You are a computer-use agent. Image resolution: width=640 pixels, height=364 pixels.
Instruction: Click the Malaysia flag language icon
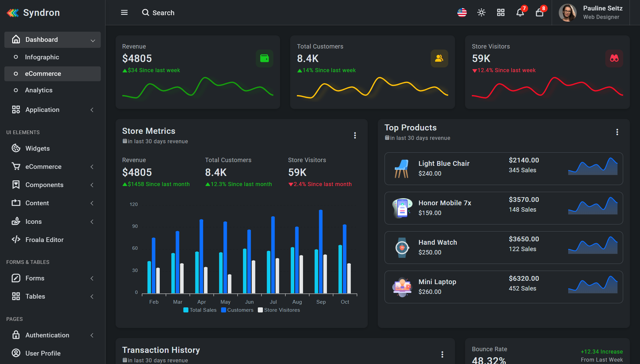[x=462, y=12]
